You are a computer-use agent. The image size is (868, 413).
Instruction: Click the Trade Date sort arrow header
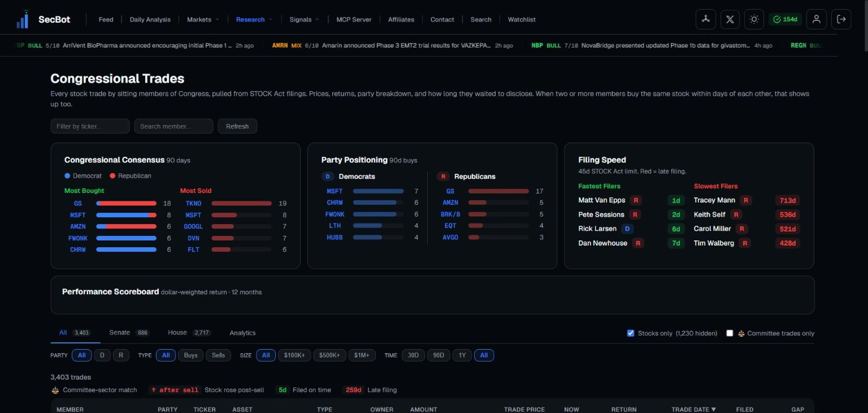(x=693, y=409)
